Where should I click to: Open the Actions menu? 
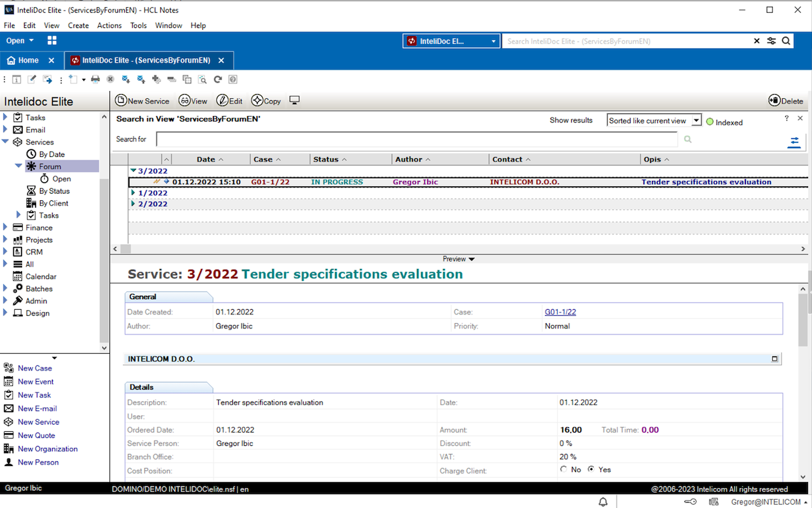pos(109,25)
